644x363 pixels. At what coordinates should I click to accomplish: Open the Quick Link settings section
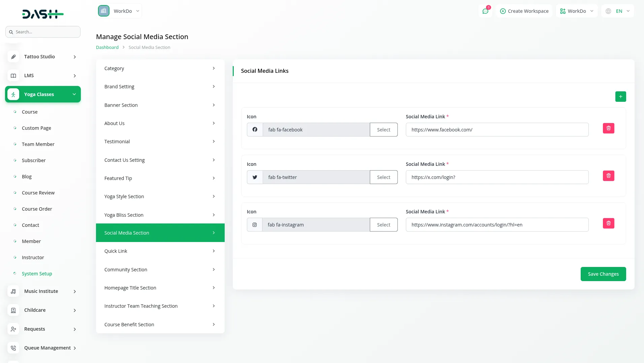160,251
